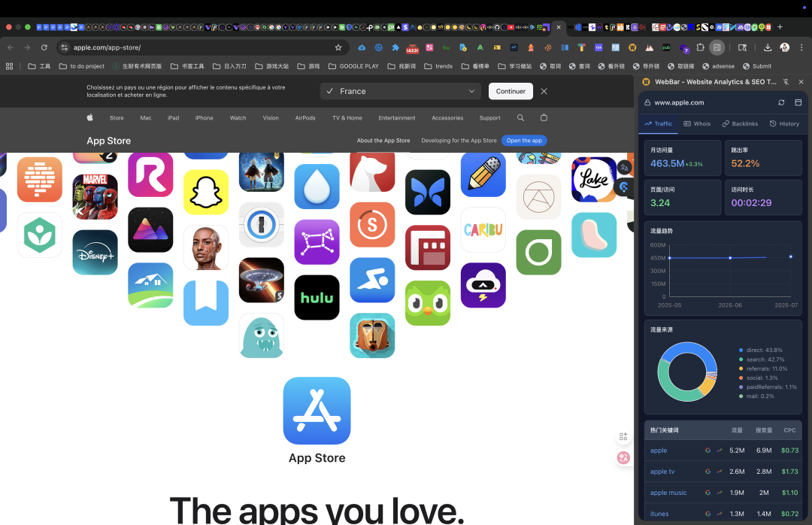
Task: Open the Chrome extensions puzzle icon
Action: tap(700, 47)
